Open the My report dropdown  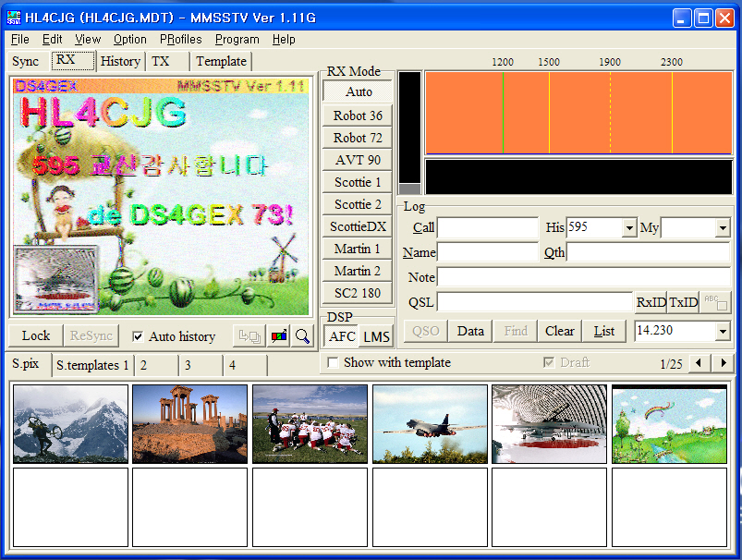[723, 228]
